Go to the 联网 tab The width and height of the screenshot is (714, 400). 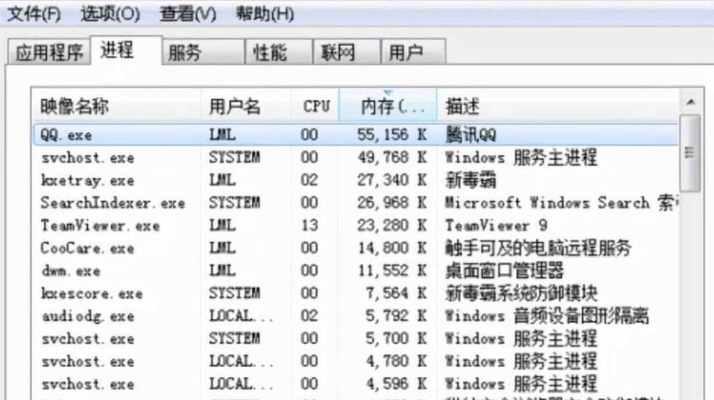coord(346,52)
